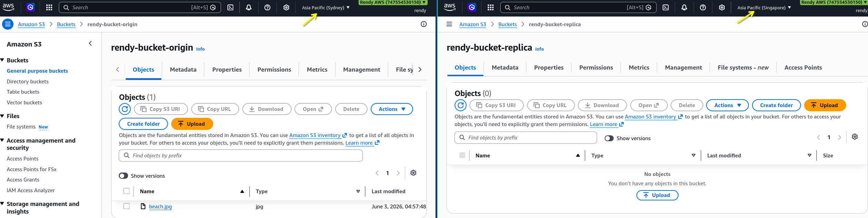
Task: Open the Access Points tab in the replica bucket
Action: (x=803, y=68)
